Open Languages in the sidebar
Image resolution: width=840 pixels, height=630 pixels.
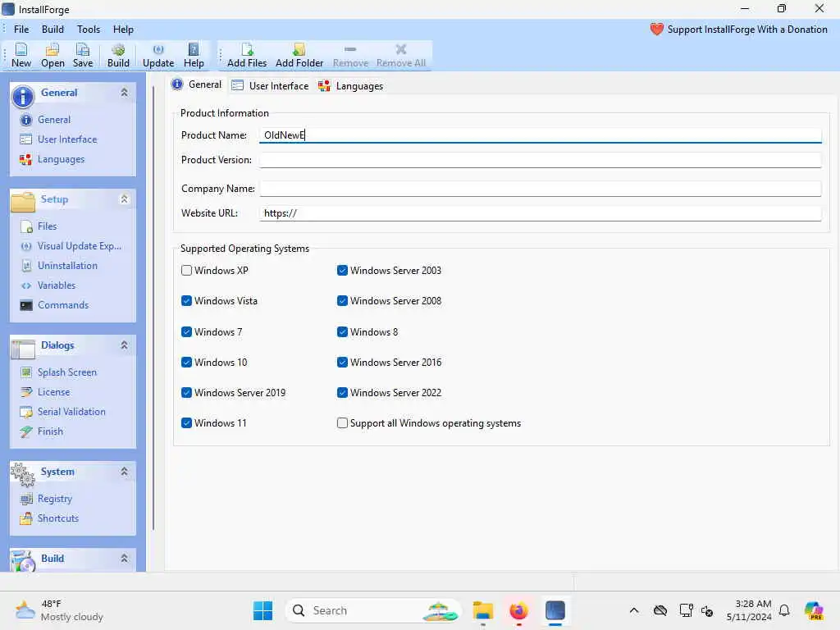pos(61,159)
